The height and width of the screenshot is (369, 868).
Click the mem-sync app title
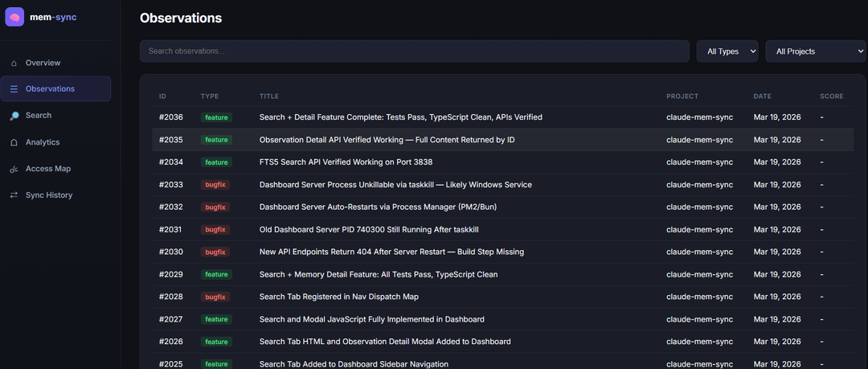(53, 17)
